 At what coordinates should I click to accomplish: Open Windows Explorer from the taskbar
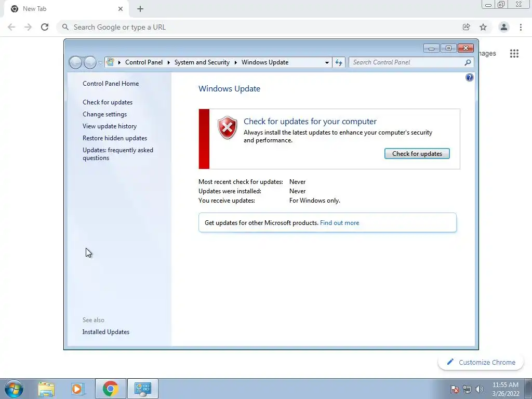(46, 389)
